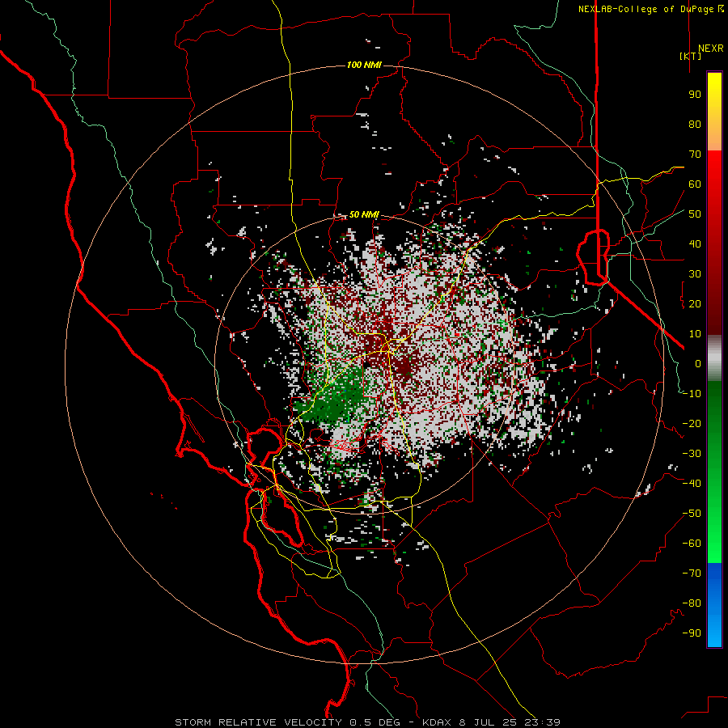Click the -70 value on the velocity scale

[692, 574]
